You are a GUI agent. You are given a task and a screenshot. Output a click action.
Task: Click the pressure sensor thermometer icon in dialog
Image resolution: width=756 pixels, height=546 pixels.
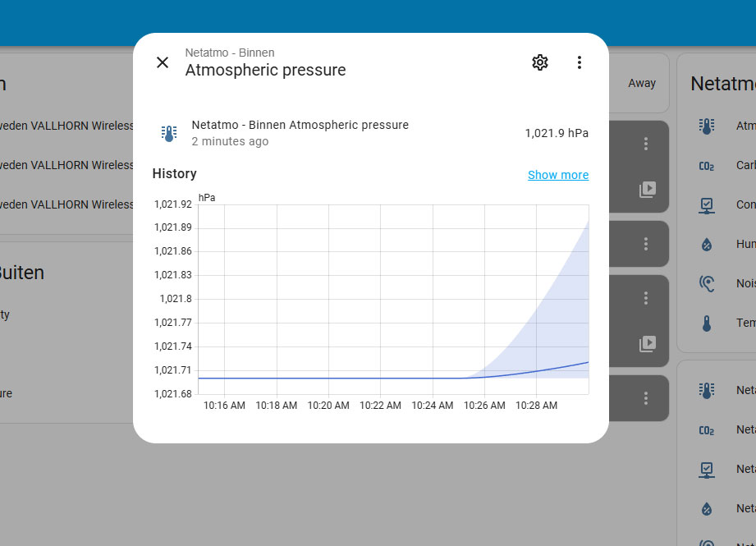[169, 133]
